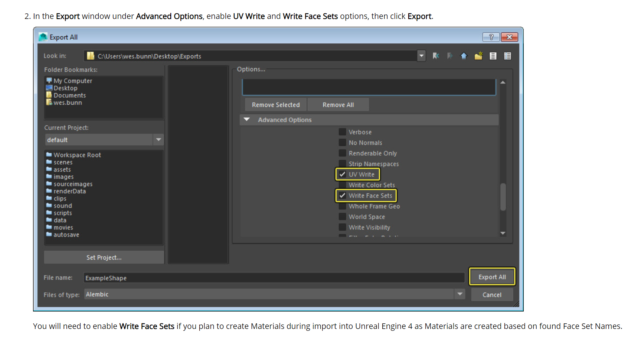Image resolution: width=644 pixels, height=349 pixels.
Task: Collapse the Advanced Options section
Action: click(x=246, y=120)
